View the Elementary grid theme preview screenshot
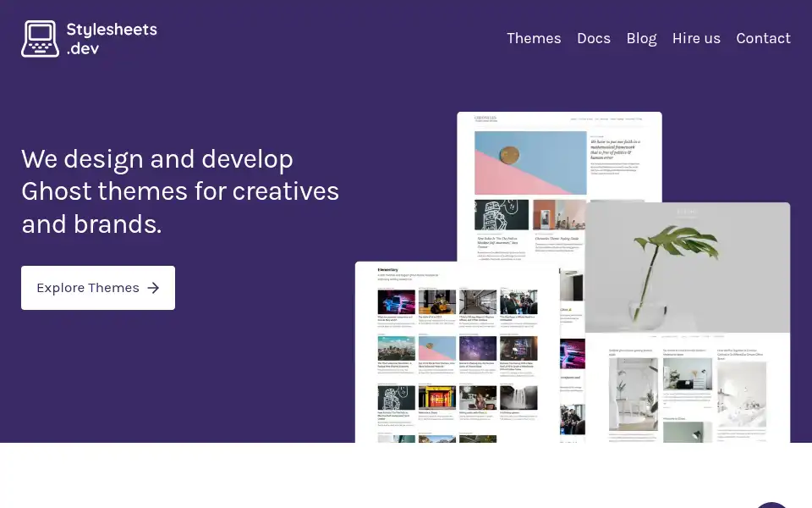 coord(458,352)
